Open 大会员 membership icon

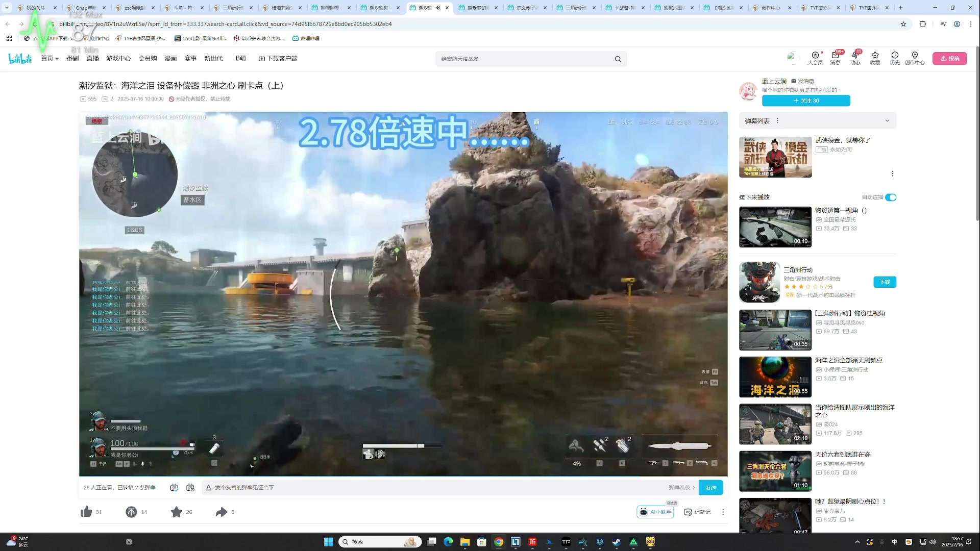815,58
